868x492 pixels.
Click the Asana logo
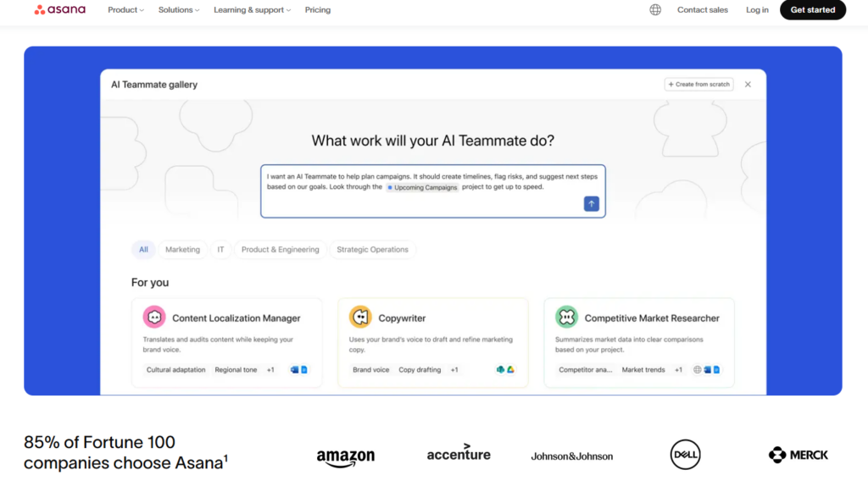tap(60, 10)
